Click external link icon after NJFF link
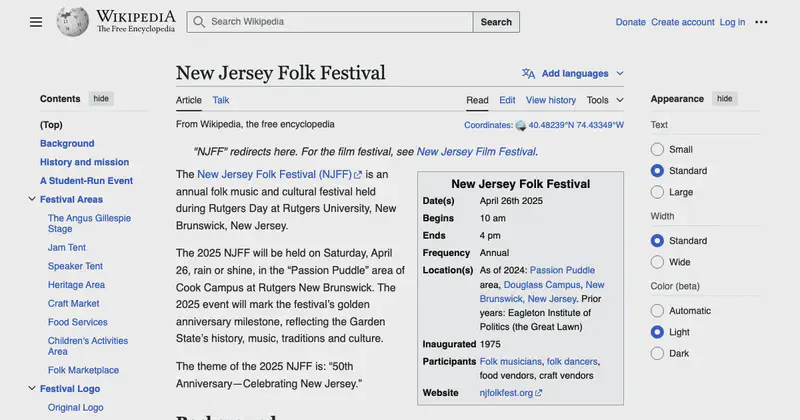The image size is (800, 420). click(x=358, y=175)
